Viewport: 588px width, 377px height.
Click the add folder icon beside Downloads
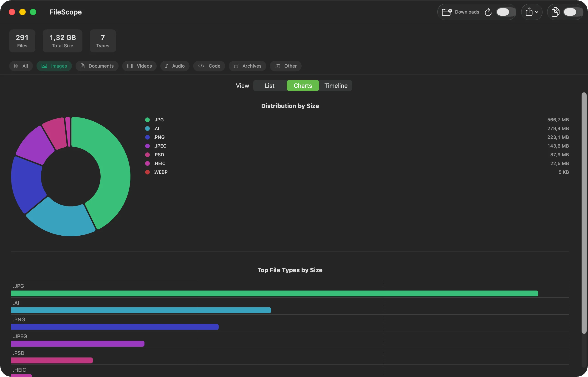[x=447, y=12]
